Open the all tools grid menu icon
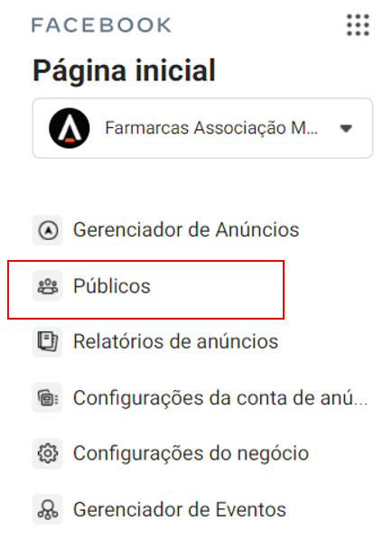The image size is (392, 548). (358, 24)
